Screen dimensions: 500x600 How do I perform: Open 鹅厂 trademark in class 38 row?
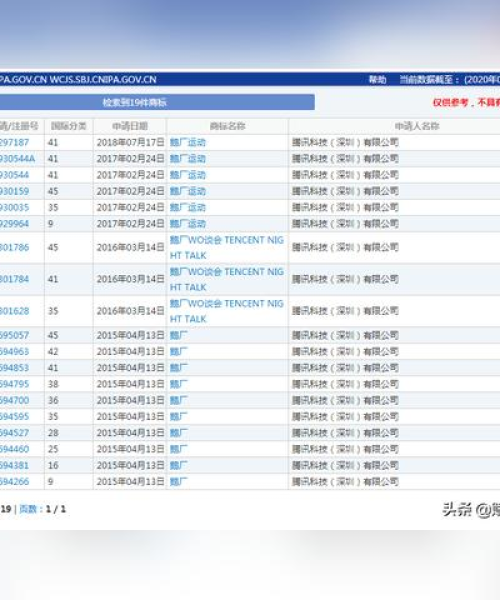(179, 384)
